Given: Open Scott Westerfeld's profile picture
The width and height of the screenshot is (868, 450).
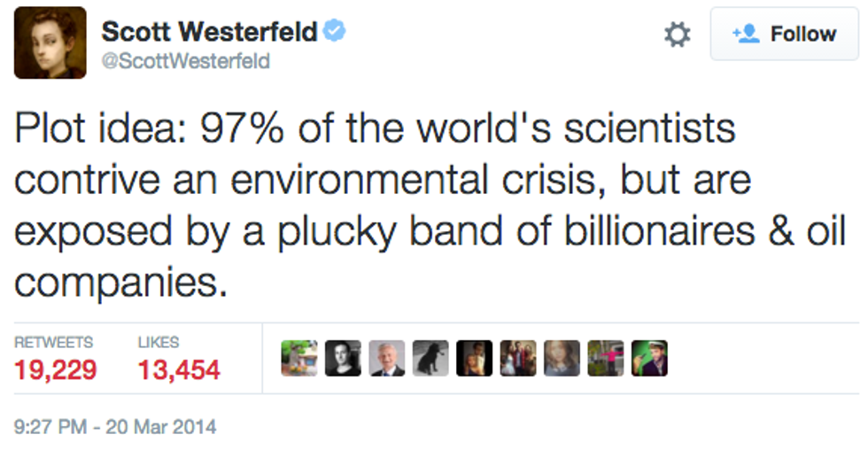Looking at the screenshot, I should [50, 43].
